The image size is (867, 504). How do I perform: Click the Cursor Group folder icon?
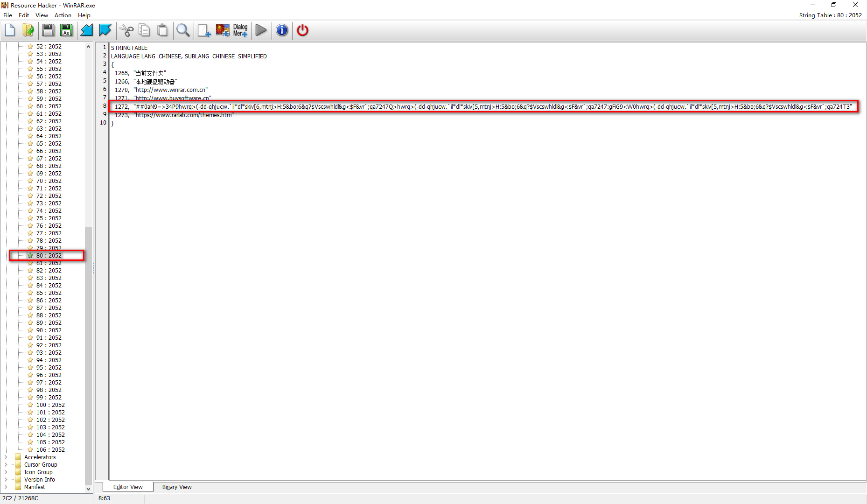pos(18,464)
